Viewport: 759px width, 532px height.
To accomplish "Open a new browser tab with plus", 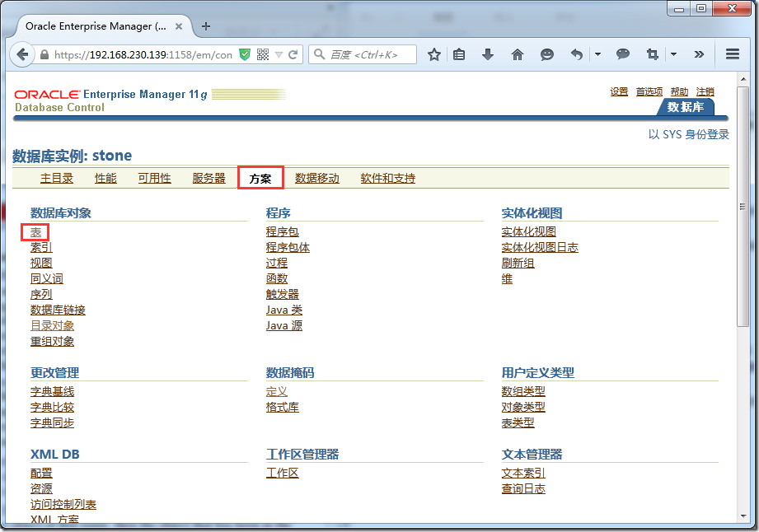I will [x=206, y=26].
